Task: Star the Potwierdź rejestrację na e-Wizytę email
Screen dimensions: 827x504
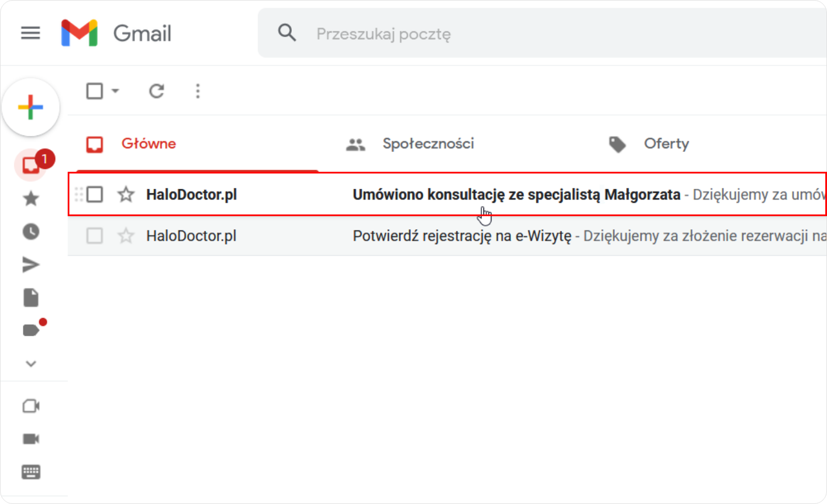Action: (126, 236)
